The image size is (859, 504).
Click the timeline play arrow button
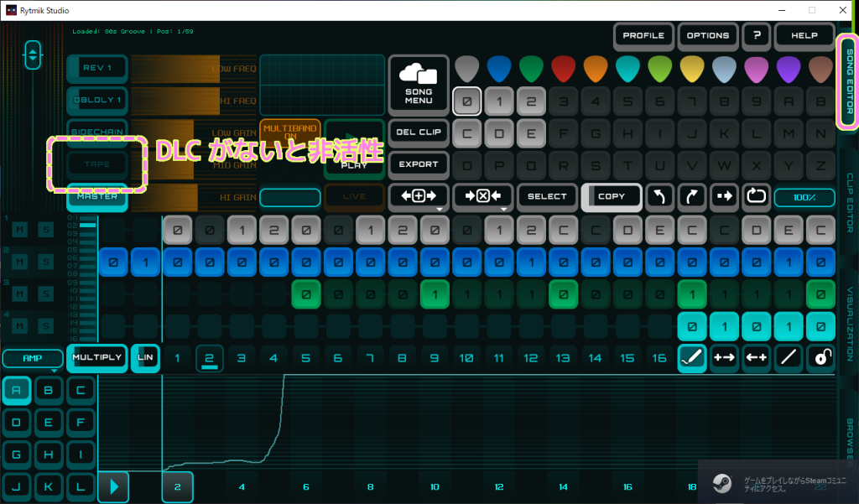click(113, 486)
